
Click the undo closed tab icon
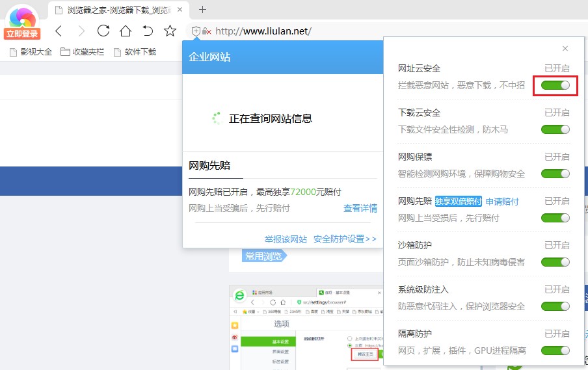[148, 31]
